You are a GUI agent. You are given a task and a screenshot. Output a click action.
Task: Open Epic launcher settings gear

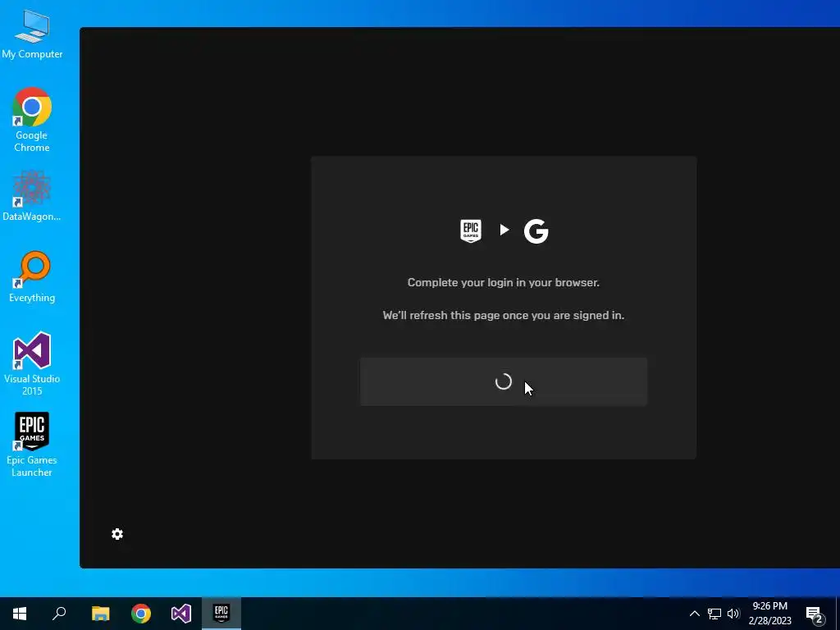(x=117, y=534)
